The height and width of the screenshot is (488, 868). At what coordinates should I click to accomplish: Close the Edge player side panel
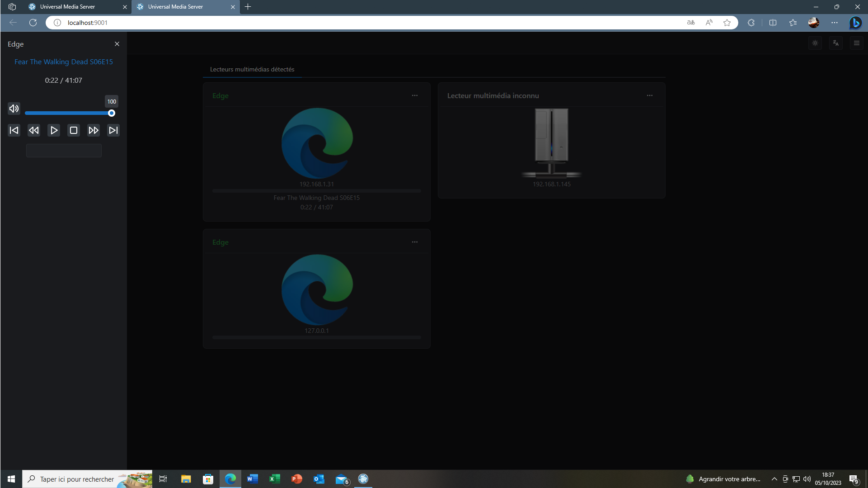117,43
